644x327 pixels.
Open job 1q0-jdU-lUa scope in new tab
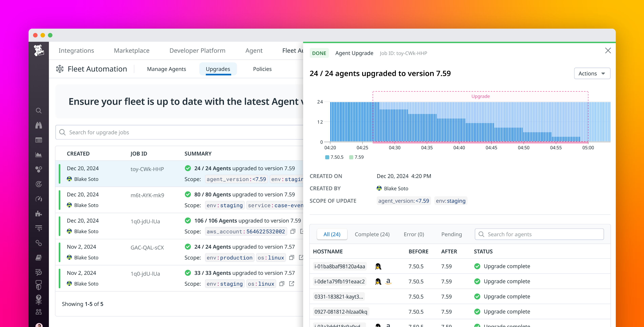292,284
